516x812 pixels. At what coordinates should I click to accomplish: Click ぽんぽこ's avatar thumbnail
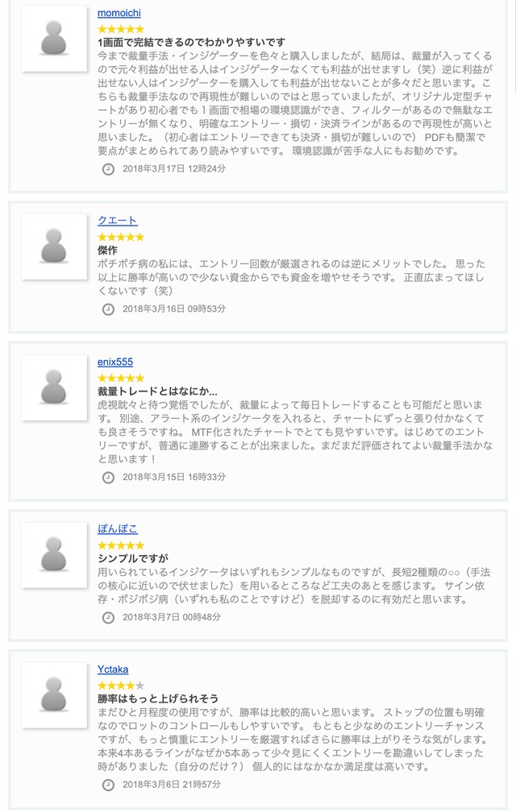[54, 555]
